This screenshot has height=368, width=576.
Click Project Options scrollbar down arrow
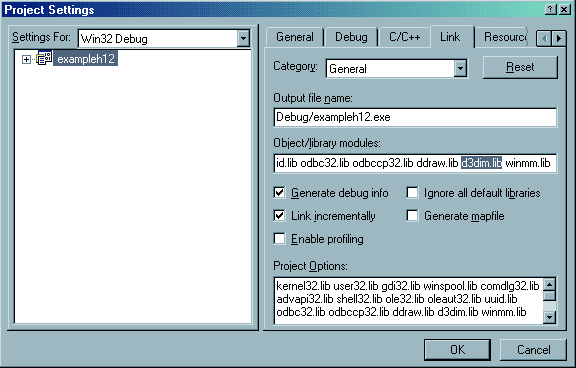tap(550, 317)
